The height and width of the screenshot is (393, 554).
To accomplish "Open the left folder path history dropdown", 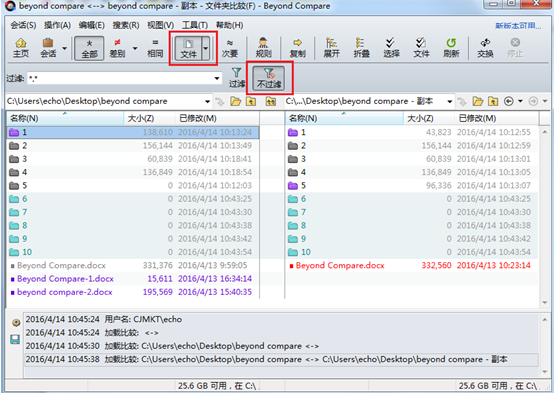I will [207, 102].
